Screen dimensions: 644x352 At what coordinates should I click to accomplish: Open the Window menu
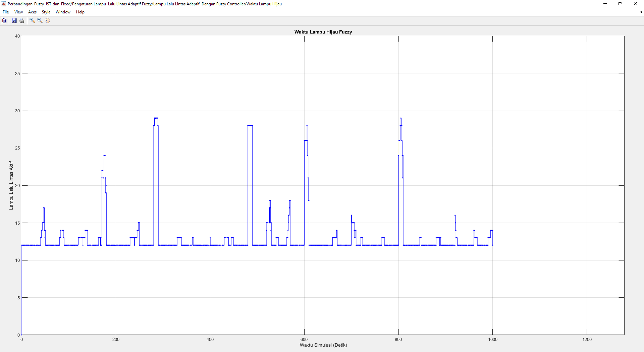(x=63, y=12)
